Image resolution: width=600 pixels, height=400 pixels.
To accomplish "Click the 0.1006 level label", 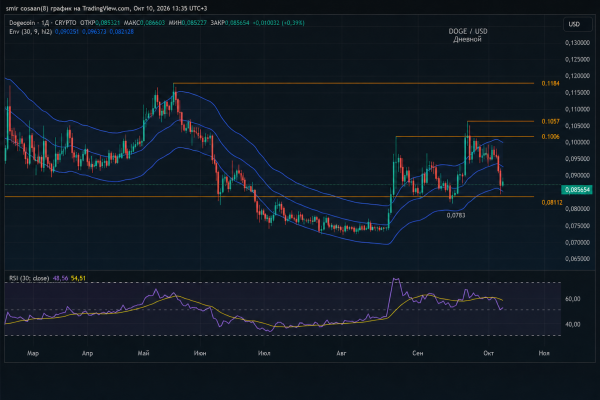I will (x=550, y=137).
